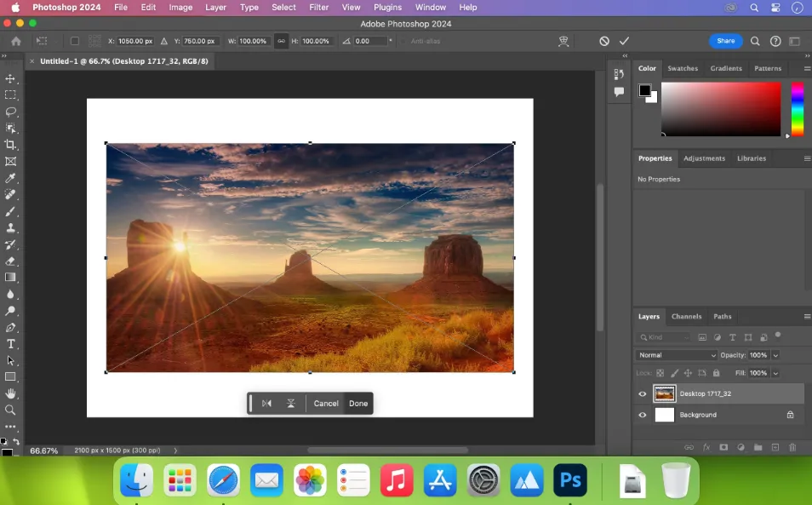Click the foreground color swatch in Color panel
The height and width of the screenshot is (505, 812).
(x=644, y=90)
